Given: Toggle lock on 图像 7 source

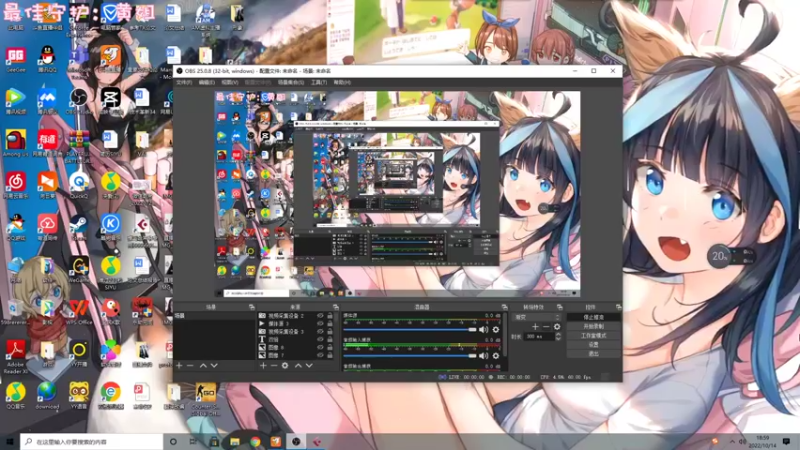Looking at the screenshot, I should (330, 355).
